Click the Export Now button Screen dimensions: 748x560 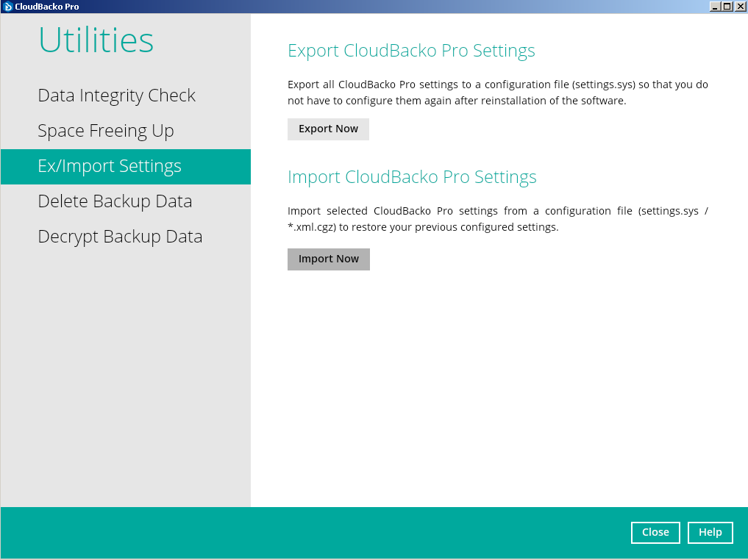[328, 129]
